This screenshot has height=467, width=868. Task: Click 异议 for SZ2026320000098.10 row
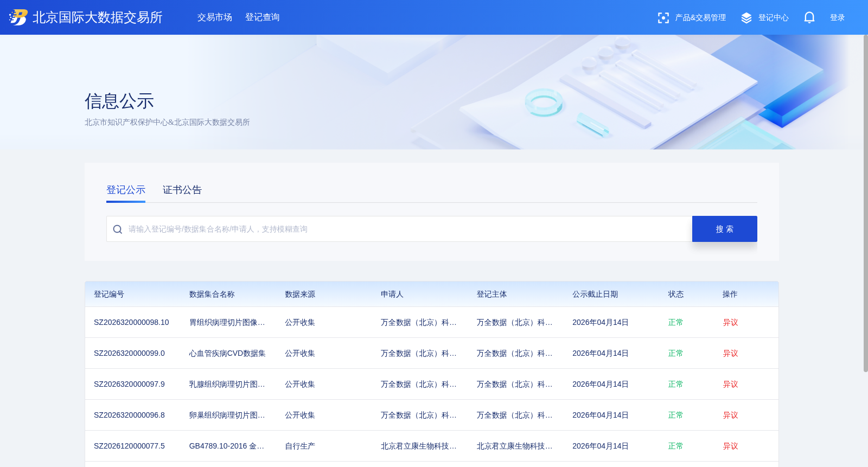(x=730, y=322)
